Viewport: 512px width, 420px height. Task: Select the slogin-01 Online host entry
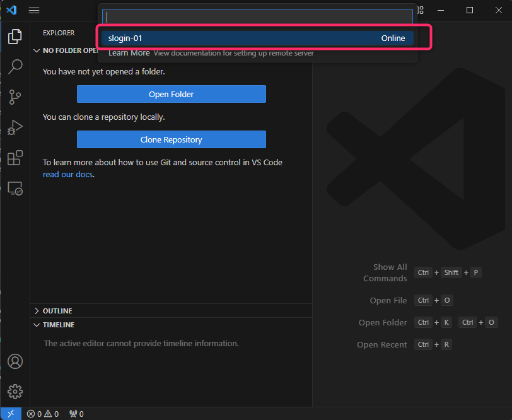tap(257, 38)
